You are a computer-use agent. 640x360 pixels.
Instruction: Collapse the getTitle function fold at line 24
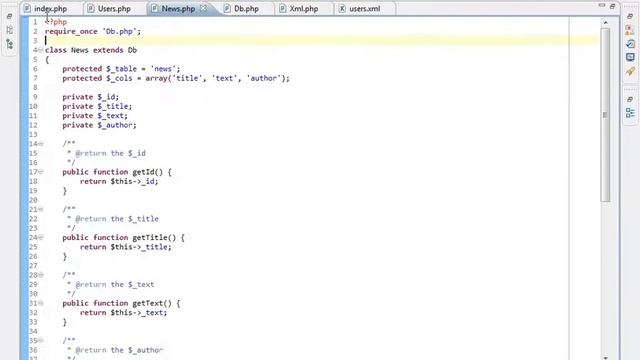40,238
